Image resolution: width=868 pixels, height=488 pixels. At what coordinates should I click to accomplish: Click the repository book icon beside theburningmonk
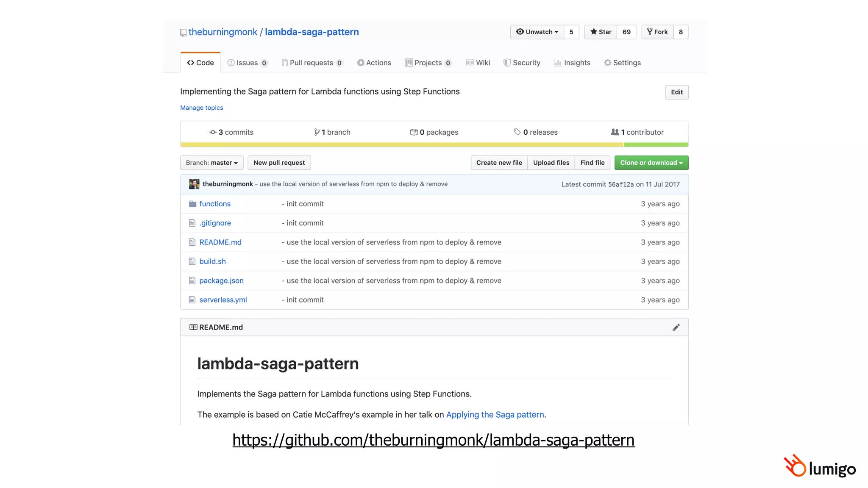coord(183,33)
